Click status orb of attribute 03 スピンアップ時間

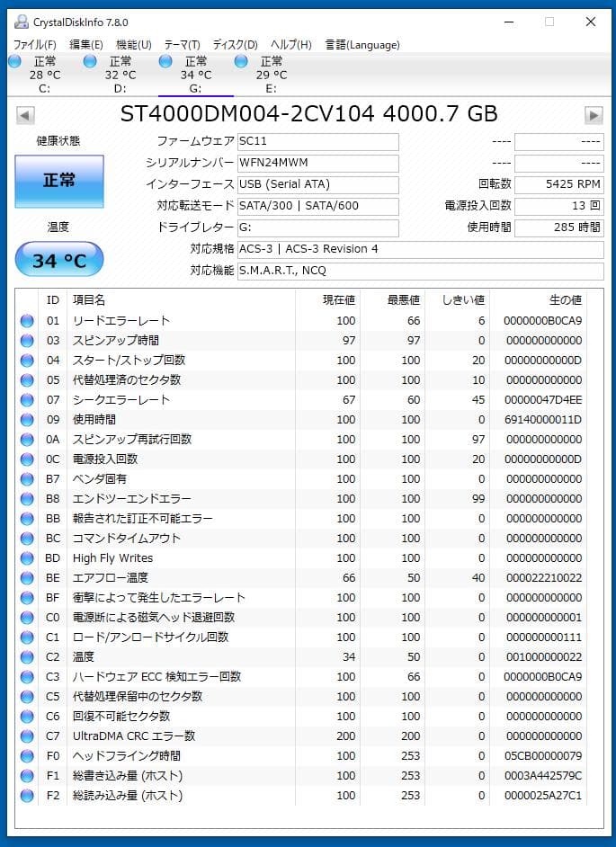click(27, 341)
